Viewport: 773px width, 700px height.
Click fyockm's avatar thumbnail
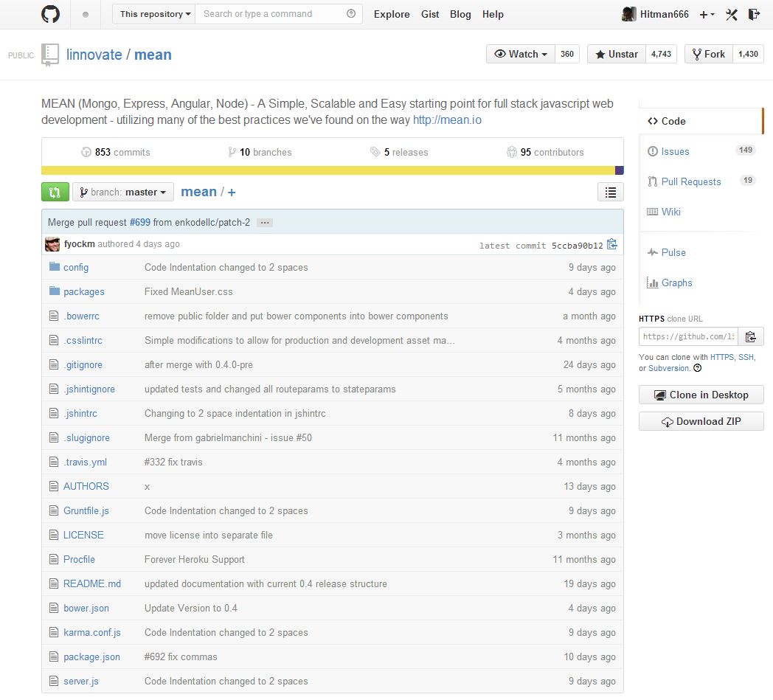tap(52, 244)
